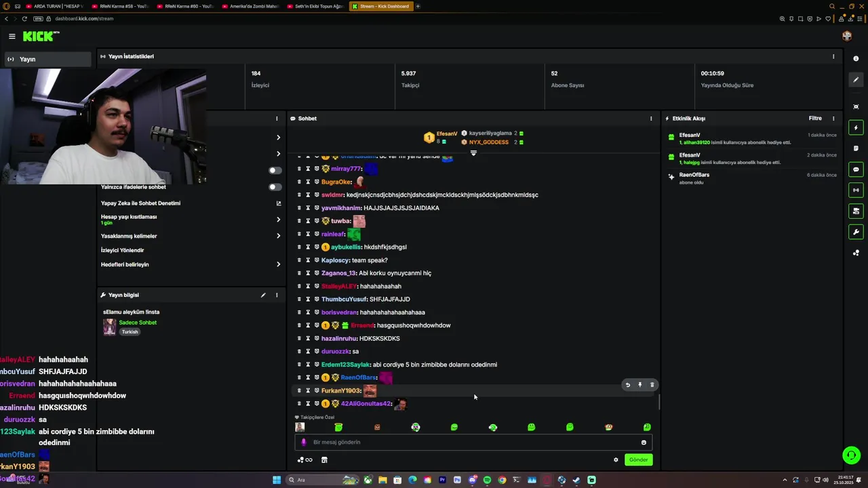Collapse the pinned gifters bar arrow
The height and width of the screenshot is (488, 868).
click(473, 153)
